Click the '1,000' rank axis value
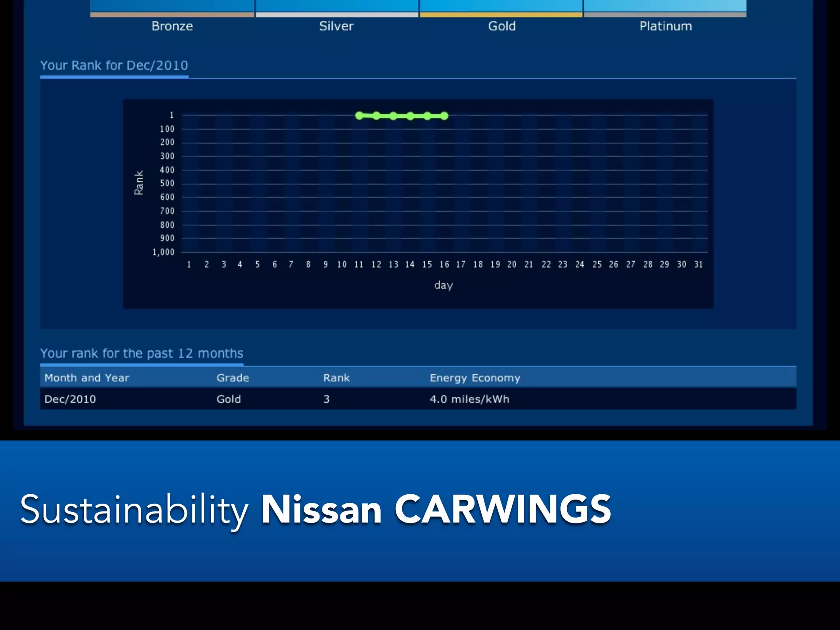The image size is (840, 630). pyautogui.click(x=164, y=252)
